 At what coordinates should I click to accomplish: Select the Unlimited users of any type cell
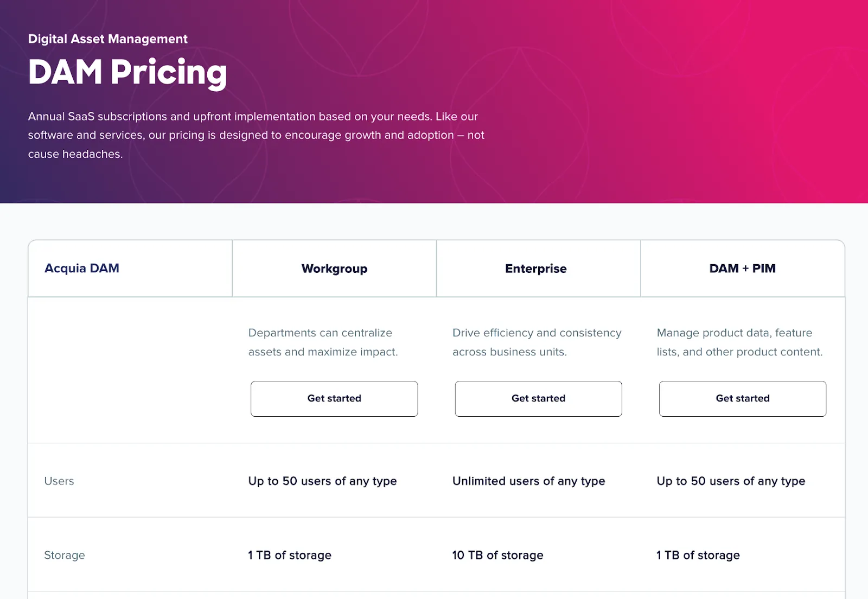point(529,481)
